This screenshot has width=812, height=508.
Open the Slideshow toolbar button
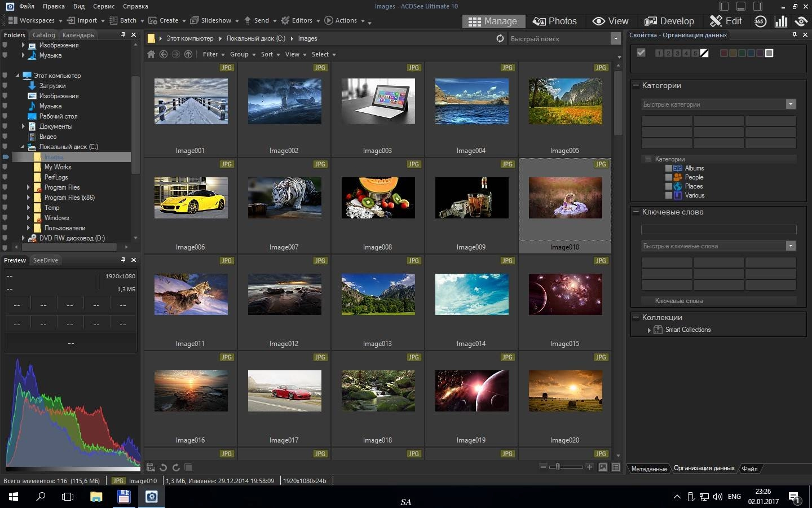(x=215, y=20)
